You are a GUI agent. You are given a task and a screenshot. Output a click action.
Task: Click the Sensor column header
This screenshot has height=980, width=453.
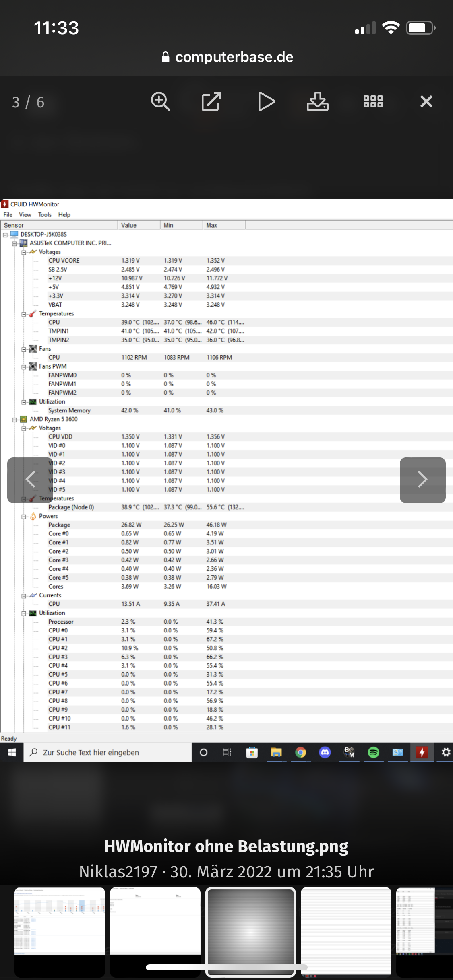point(59,225)
